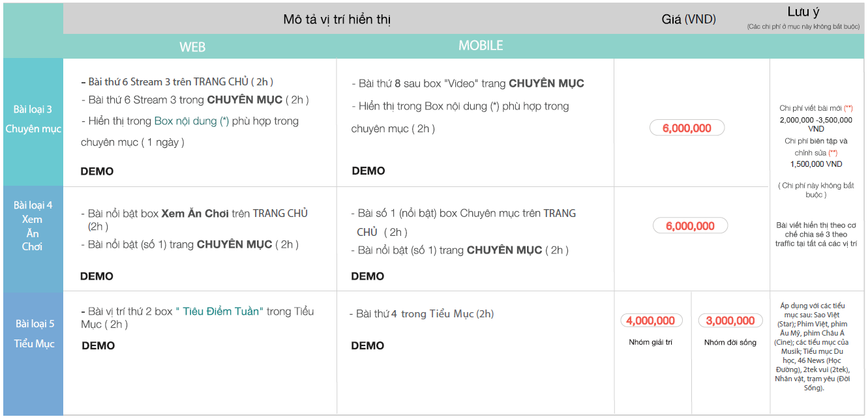Image resolution: width=868 pixels, height=419 pixels.
Task: Open the WEB DEMO link for Bài loại 4
Action: pos(97,276)
